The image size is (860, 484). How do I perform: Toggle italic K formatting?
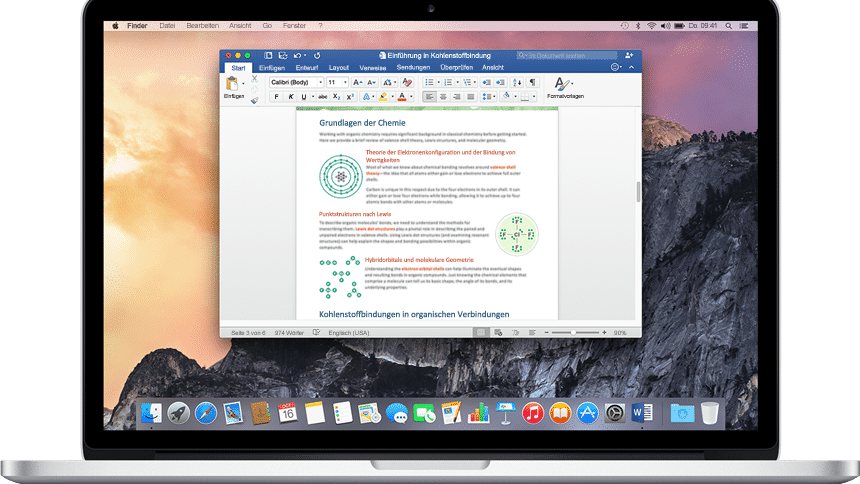click(291, 97)
